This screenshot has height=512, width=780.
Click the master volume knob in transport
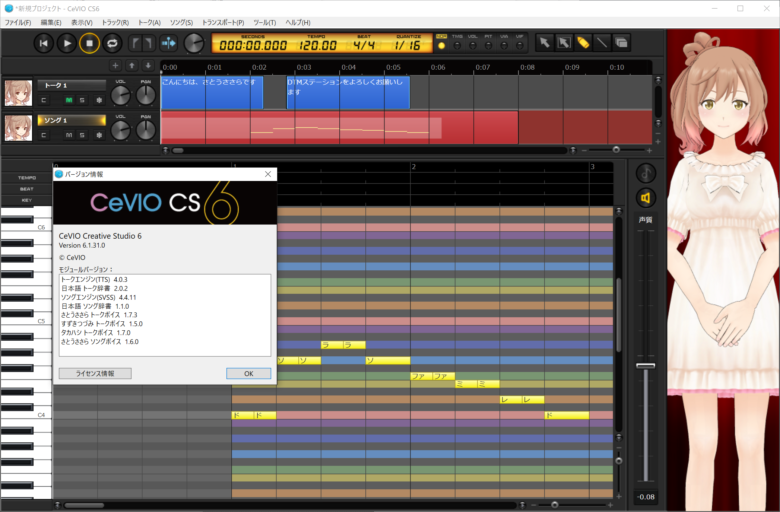pyautogui.click(x=194, y=43)
